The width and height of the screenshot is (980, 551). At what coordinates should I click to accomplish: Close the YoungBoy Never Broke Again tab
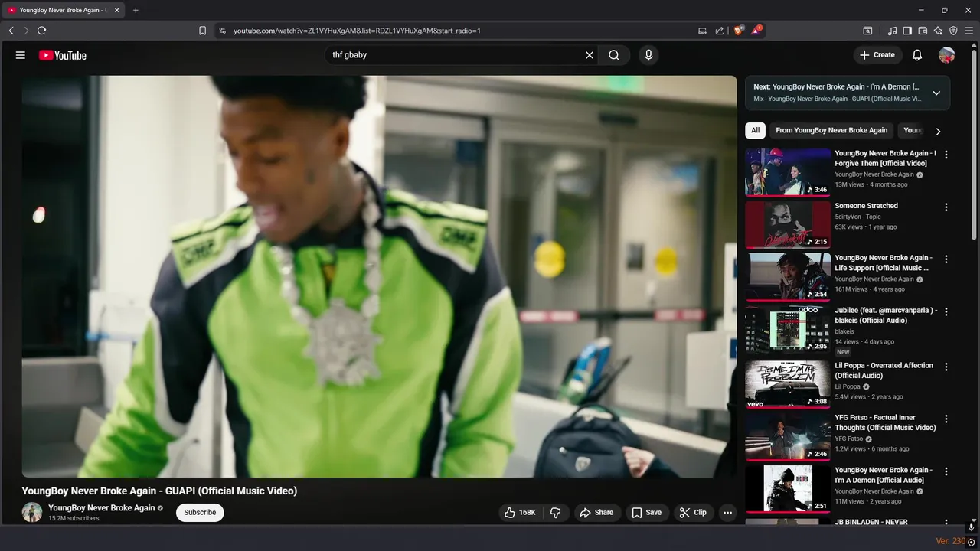116,10
